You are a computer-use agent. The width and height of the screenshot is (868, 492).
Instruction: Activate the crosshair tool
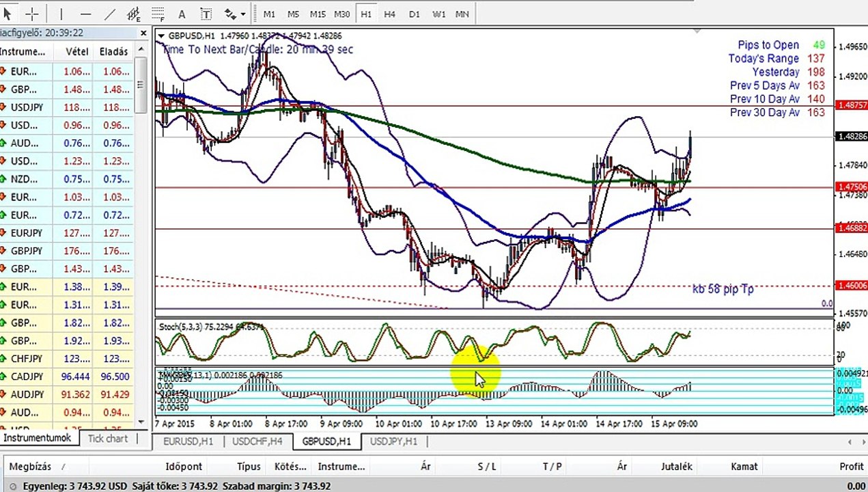coord(32,14)
